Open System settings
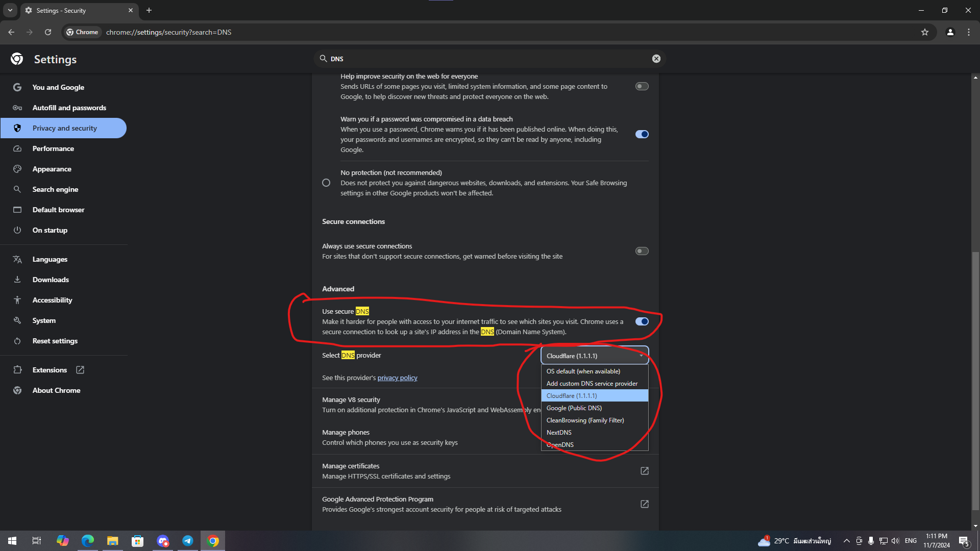Screen dimensions: 980x551 [x=64, y=320]
